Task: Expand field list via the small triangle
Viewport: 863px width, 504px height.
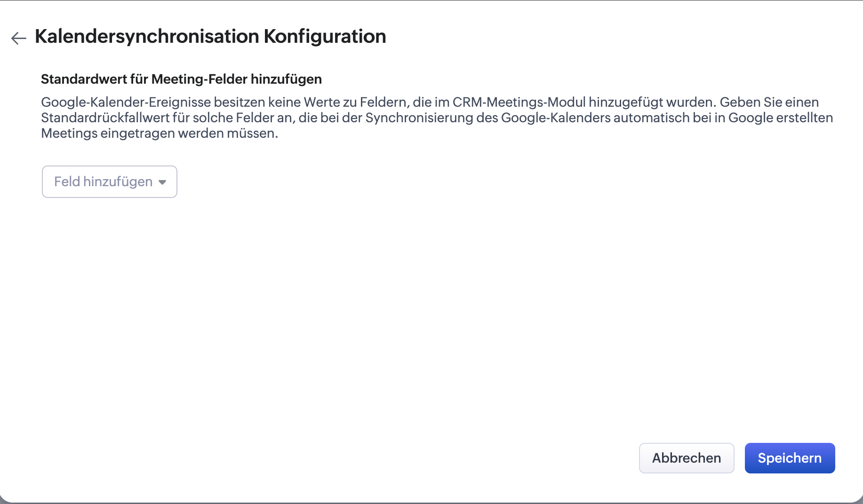Action: [162, 182]
